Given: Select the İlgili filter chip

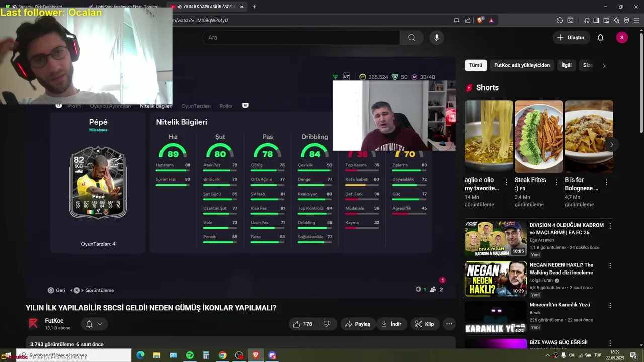Looking at the screenshot, I should [567, 65].
